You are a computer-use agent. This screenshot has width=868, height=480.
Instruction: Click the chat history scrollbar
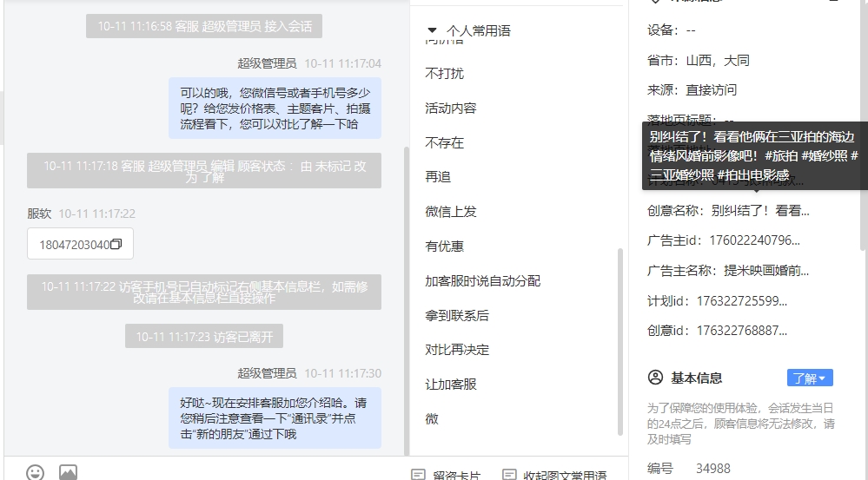pos(406,301)
